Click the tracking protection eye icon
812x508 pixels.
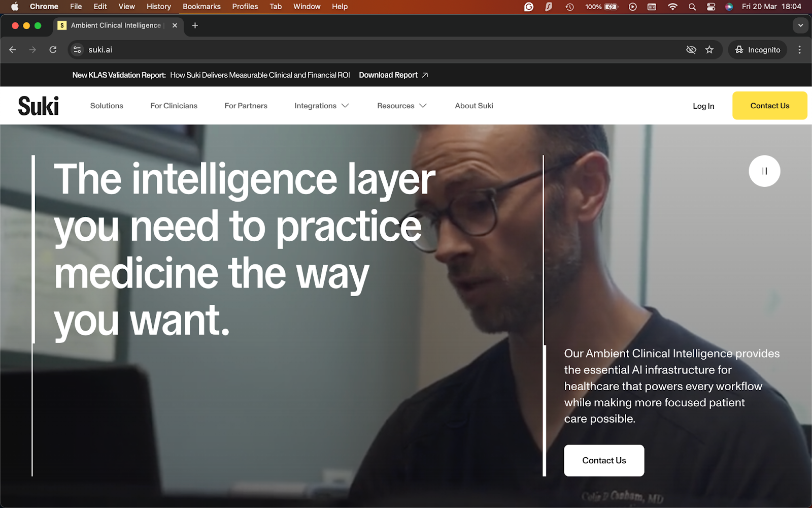(691, 50)
